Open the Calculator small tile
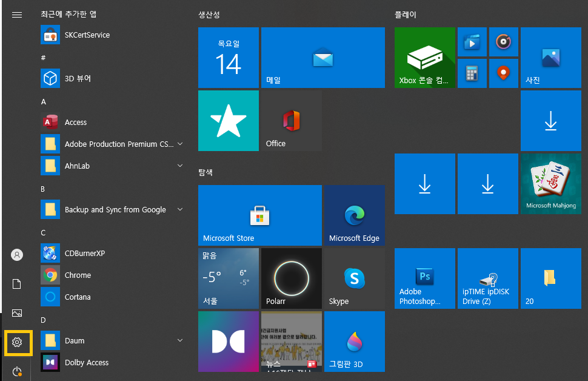This screenshot has height=381, width=588. [472, 73]
